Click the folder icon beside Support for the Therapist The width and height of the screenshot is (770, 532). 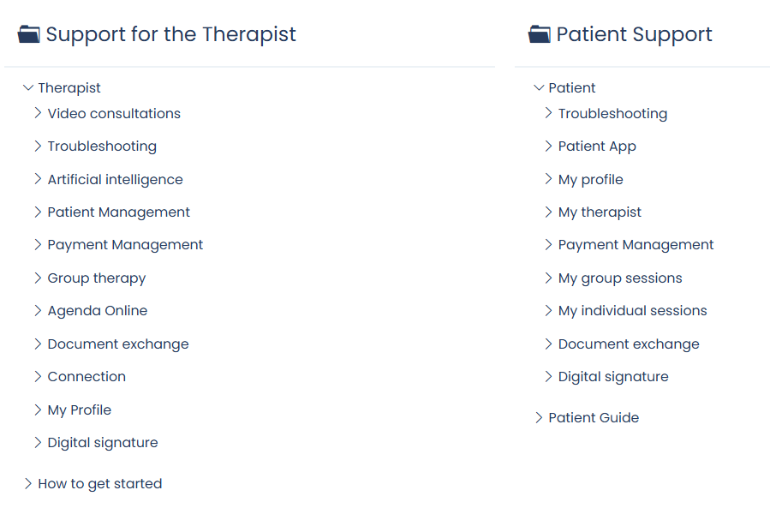click(x=28, y=34)
